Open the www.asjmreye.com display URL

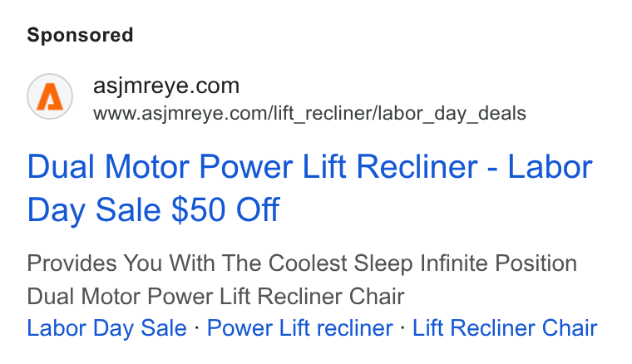(x=309, y=113)
